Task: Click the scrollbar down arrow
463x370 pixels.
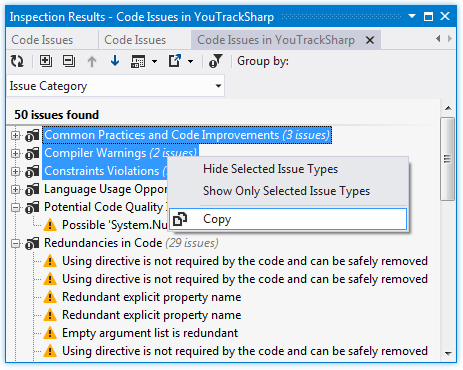Action: pyautogui.click(x=448, y=353)
